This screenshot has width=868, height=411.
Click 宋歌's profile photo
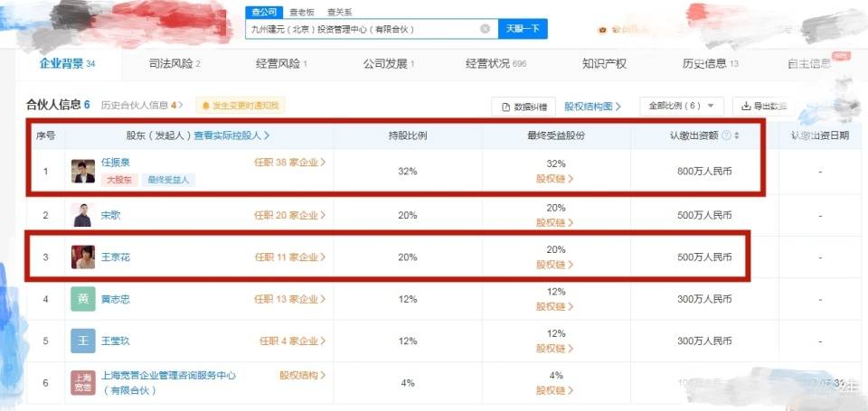(82, 215)
